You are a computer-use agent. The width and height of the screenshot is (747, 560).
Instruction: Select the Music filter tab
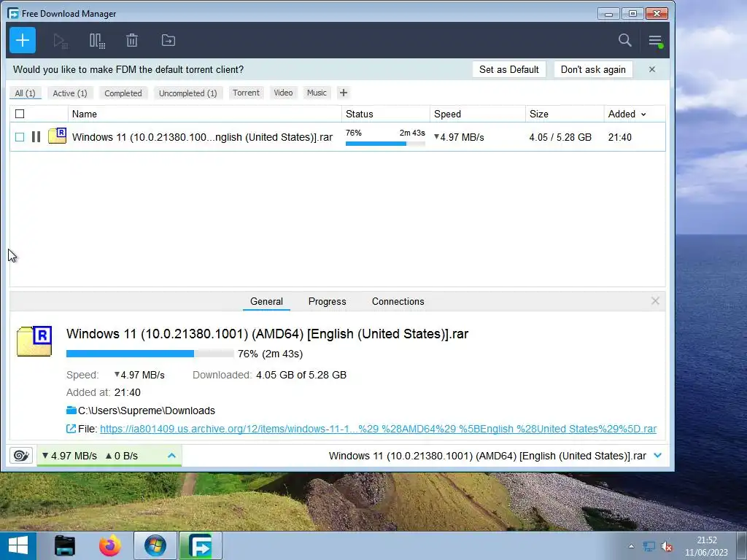pyautogui.click(x=317, y=93)
